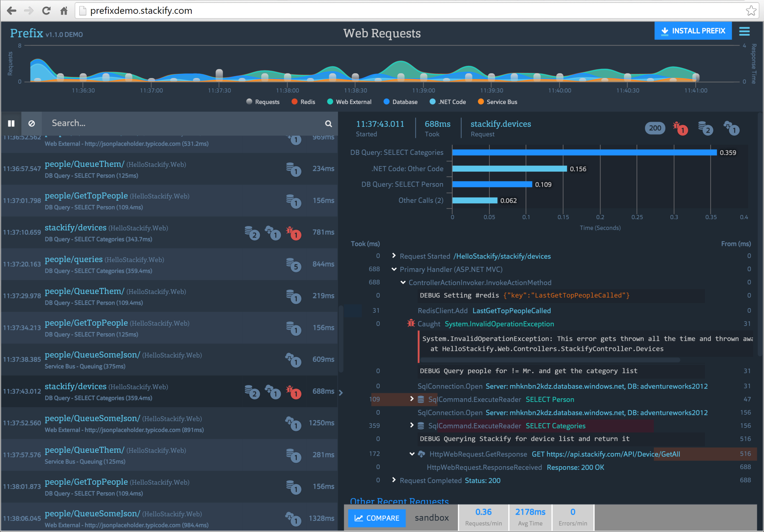This screenshot has height=532, width=764.
Task: Click the search magnifier icon
Action: [328, 124]
